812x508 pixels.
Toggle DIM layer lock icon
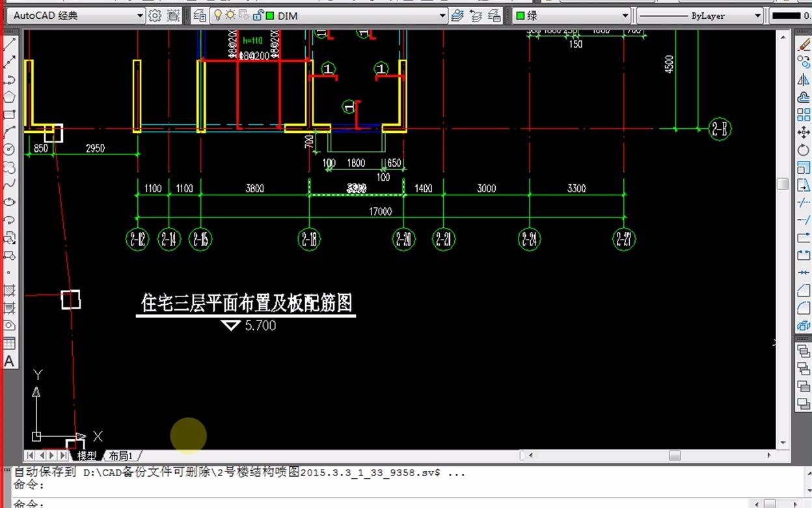[x=258, y=16]
